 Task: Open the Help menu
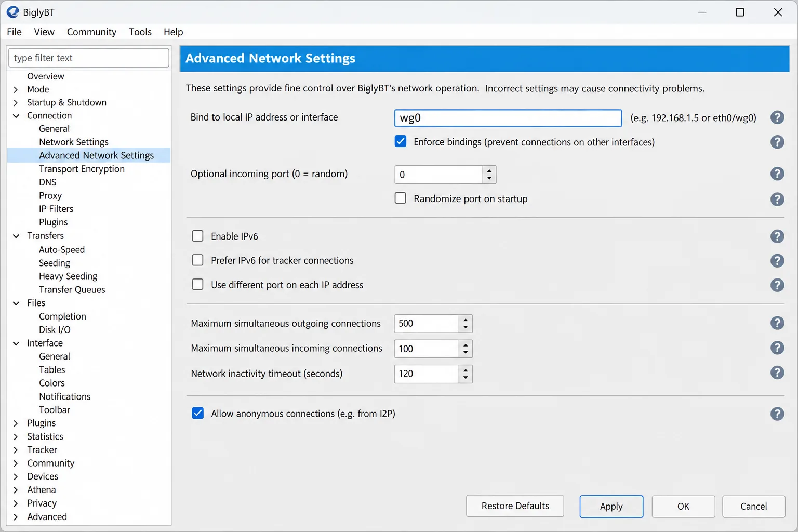click(x=173, y=32)
